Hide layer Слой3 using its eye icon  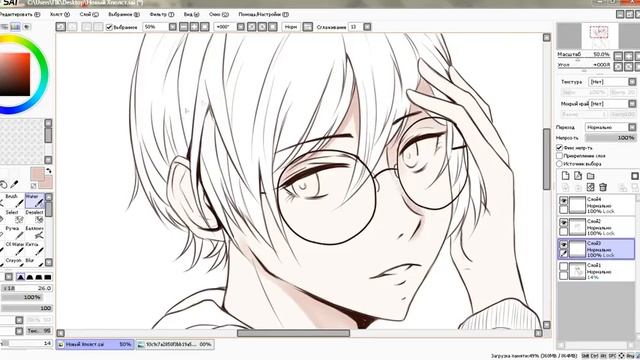(564, 244)
